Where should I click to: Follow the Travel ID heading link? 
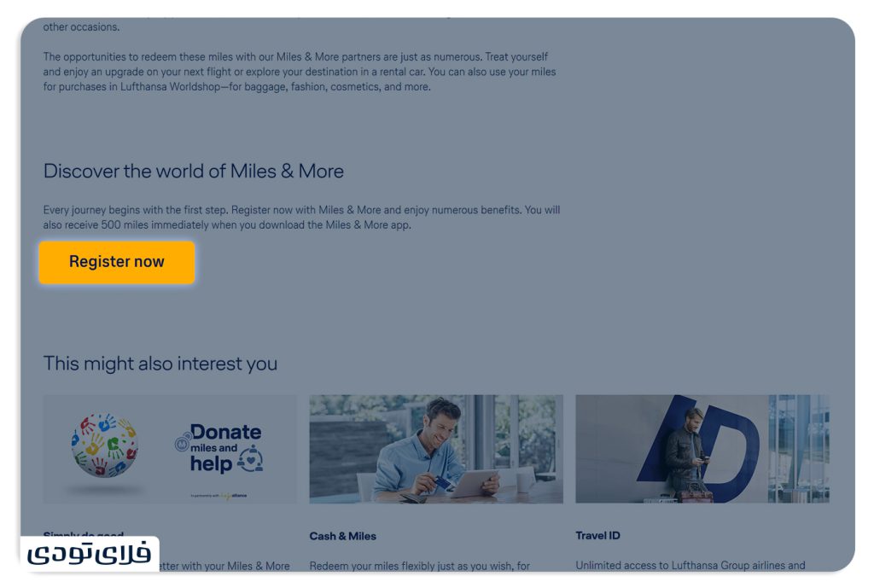[x=597, y=536]
